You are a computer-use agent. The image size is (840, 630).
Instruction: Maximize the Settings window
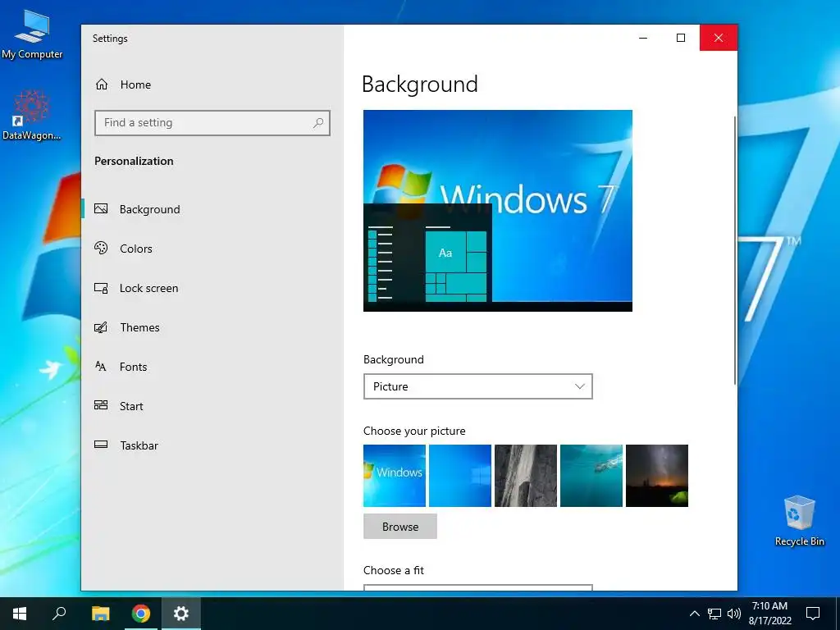point(681,38)
